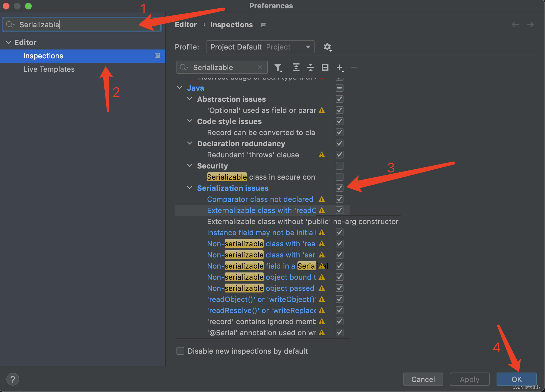Click the back navigation arrow
Image resolution: width=545 pixels, height=392 pixels.
(515, 25)
